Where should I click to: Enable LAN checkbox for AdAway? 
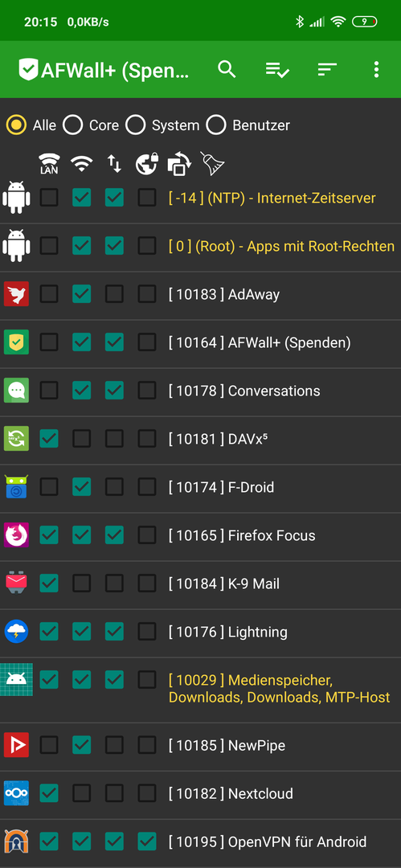coord(49,294)
